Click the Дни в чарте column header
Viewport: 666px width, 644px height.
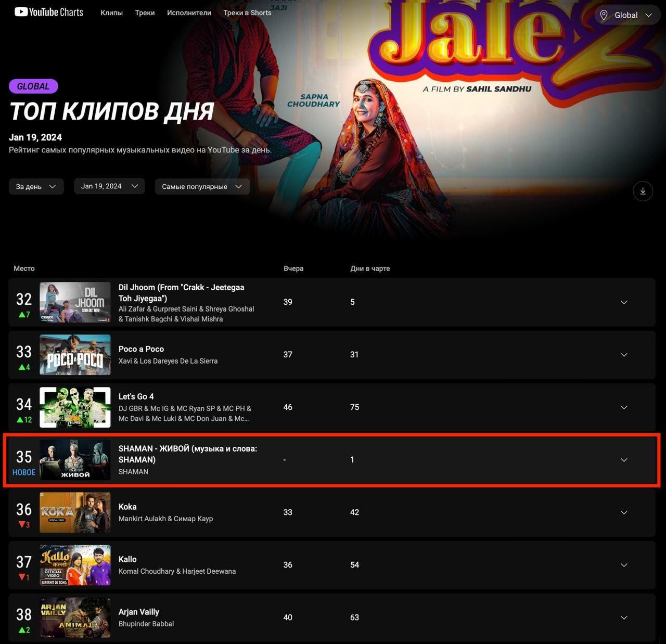pyautogui.click(x=370, y=268)
